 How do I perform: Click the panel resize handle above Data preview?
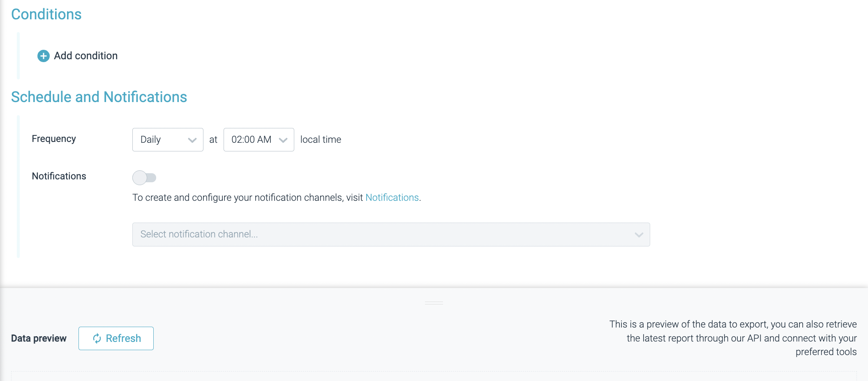coord(434,303)
